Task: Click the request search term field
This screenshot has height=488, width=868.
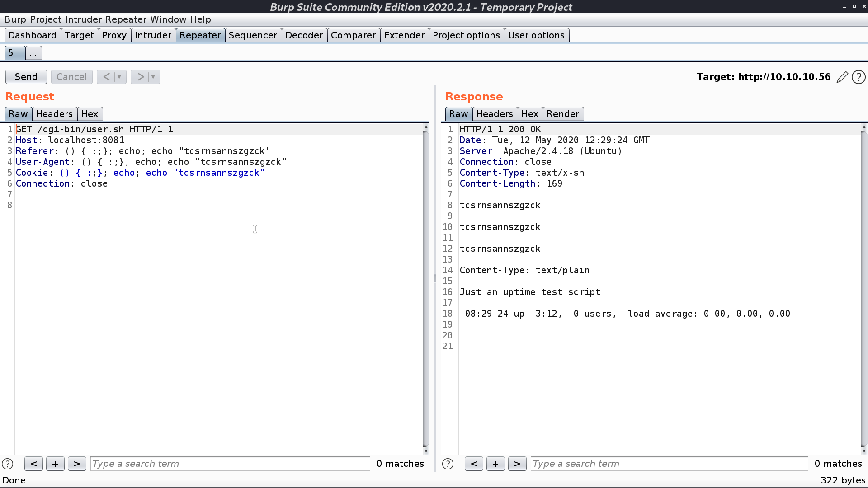Action: pyautogui.click(x=230, y=464)
